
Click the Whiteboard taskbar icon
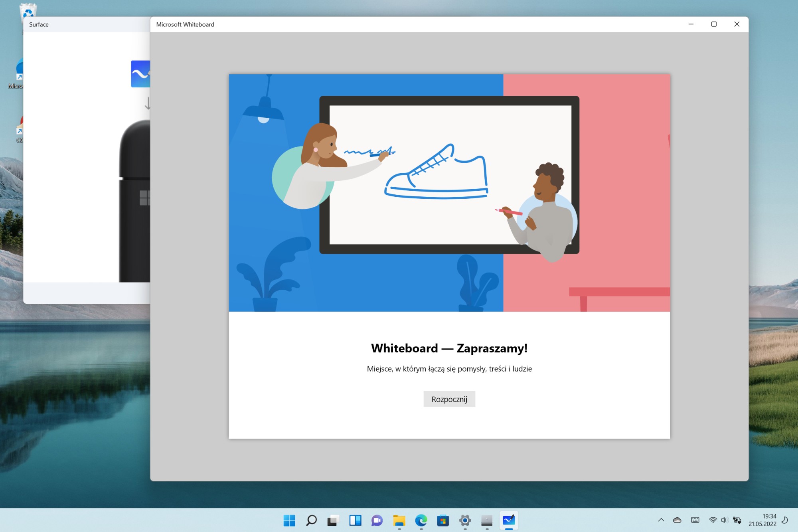[509, 520]
